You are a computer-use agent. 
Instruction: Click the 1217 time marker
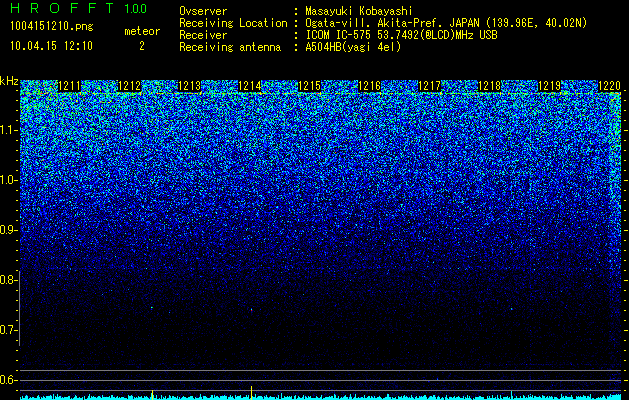pos(430,85)
